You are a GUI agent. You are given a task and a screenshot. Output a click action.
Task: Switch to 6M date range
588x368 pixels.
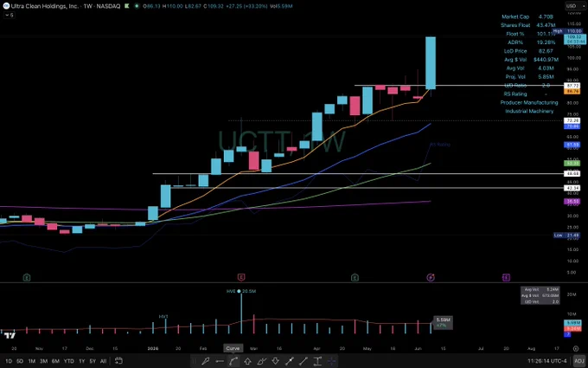55,361
